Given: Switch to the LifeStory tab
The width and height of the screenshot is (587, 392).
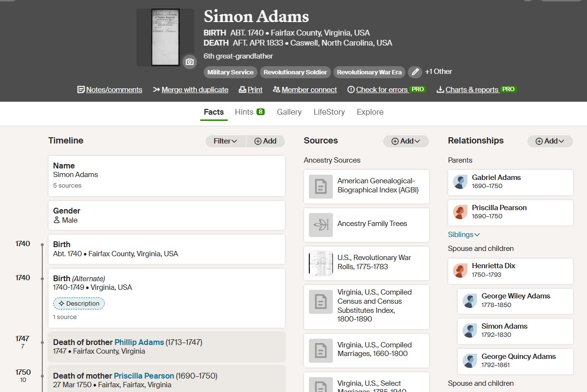Looking at the screenshot, I should 329,112.
